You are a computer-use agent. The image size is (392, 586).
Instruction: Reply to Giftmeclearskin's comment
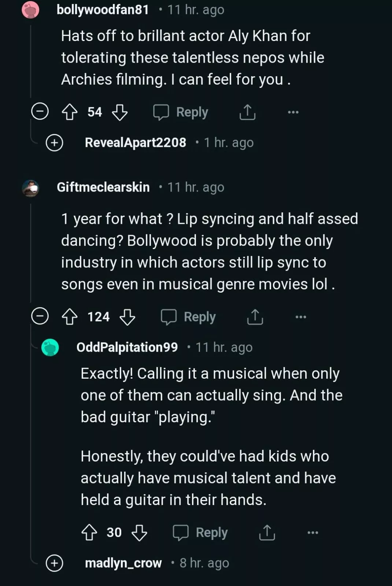[189, 317]
